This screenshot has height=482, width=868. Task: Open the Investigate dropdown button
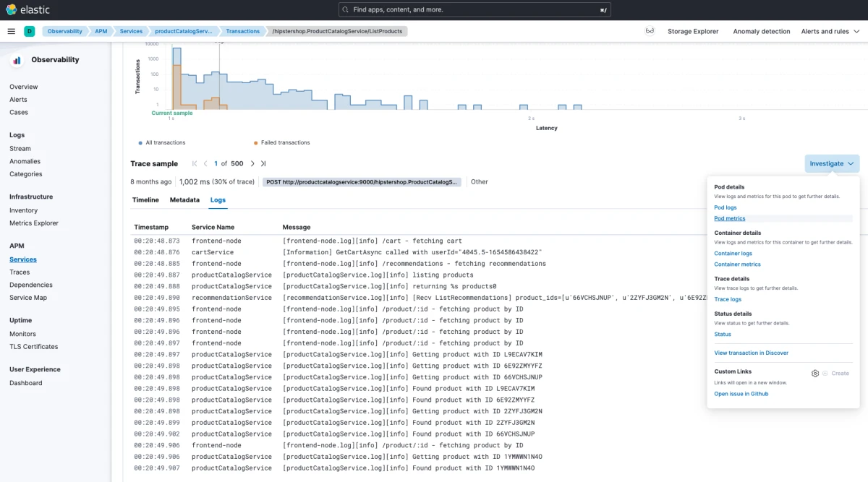[832, 163]
